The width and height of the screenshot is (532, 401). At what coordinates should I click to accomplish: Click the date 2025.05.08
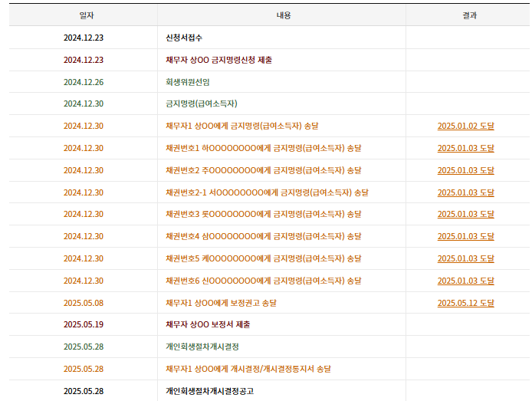click(x=84, y=303)
